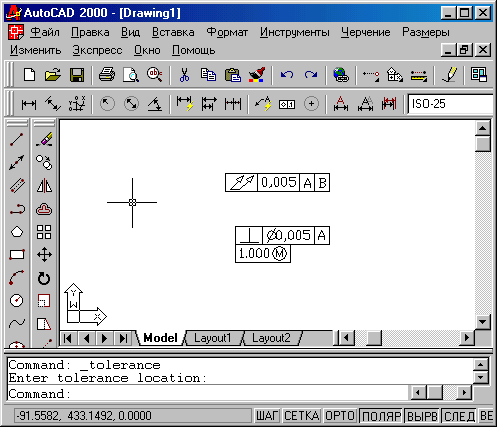Click the New drawing icon

click(29, 75)
